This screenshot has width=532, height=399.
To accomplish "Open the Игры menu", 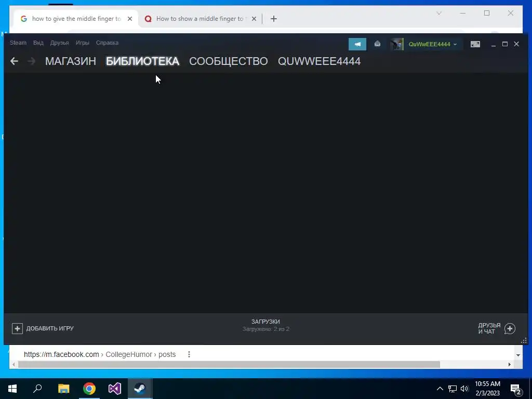I will [x=83, y=43].
